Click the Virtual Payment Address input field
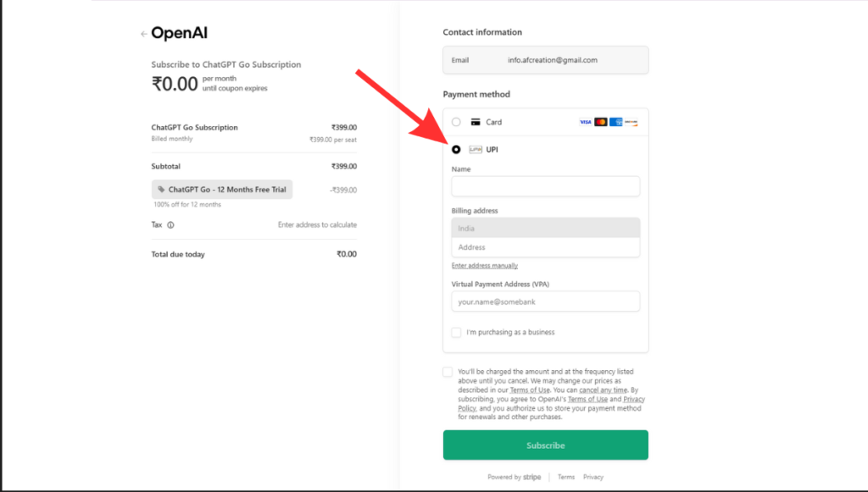The height and width of the screenshot is (492, 868). pos(545,301)
